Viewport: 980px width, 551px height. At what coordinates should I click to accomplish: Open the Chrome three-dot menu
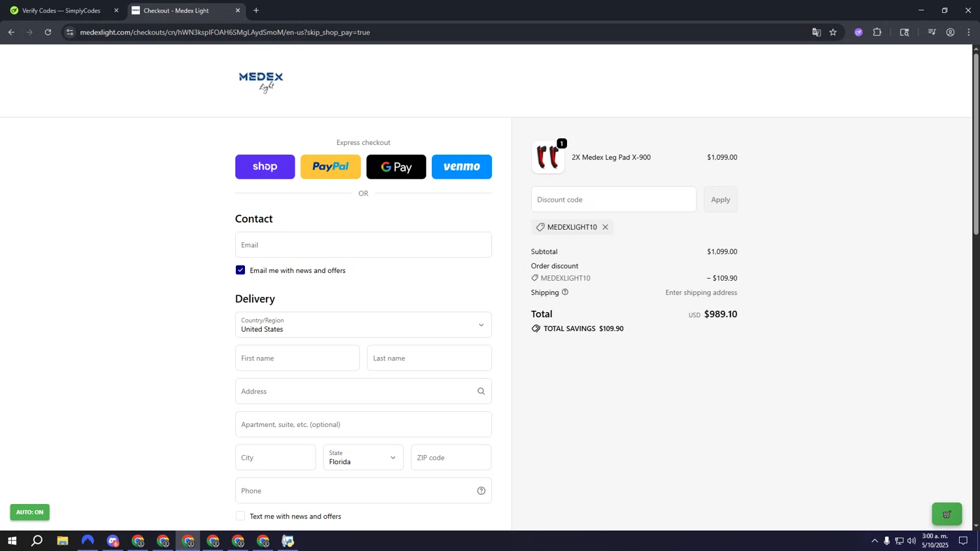point(969,32)
